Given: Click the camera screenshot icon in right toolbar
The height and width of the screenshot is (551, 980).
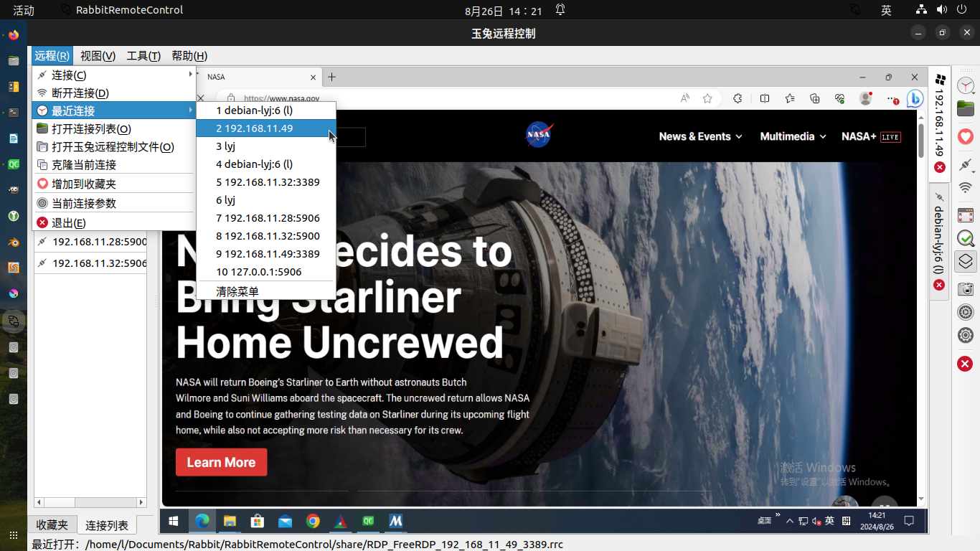Looking at the screenshot, I should click(x=966, y=288).
